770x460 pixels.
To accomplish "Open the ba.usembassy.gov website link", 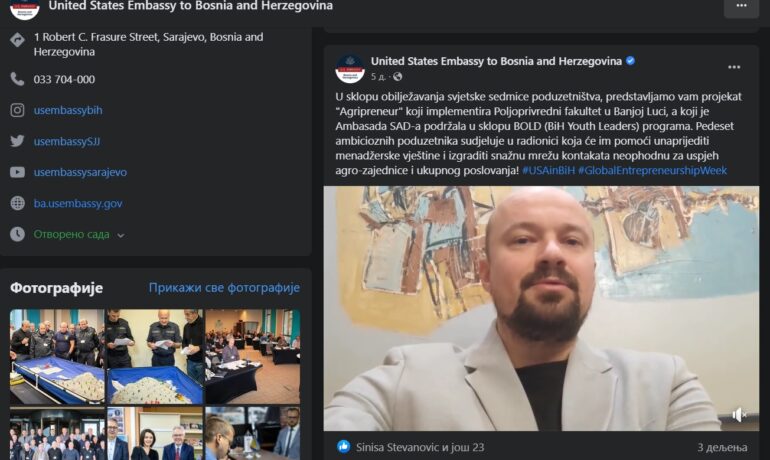I will 78,203.
